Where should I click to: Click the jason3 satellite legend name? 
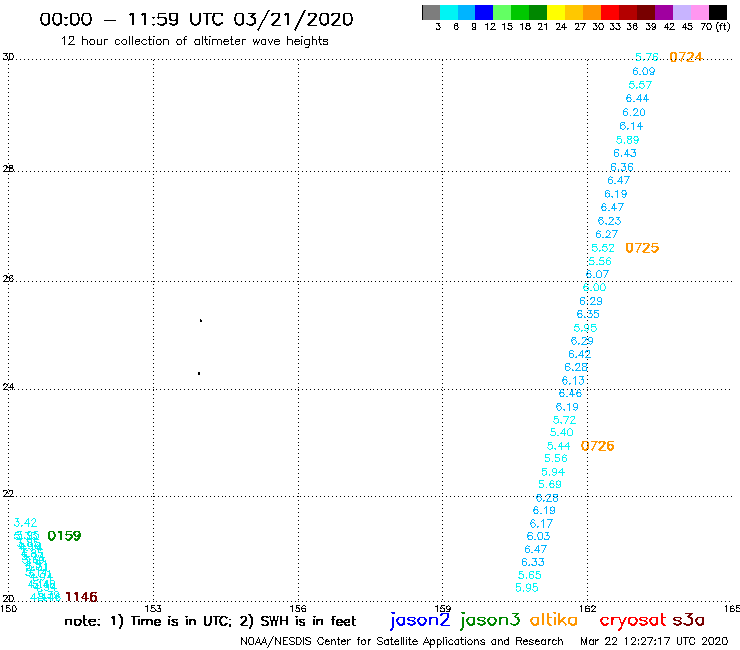click(x=490, y=620)
